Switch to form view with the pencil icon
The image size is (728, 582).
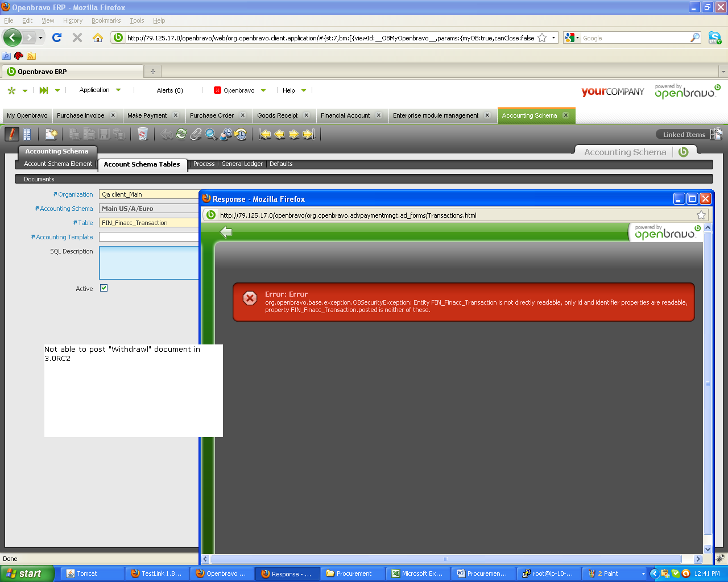(x=12, y=134)
